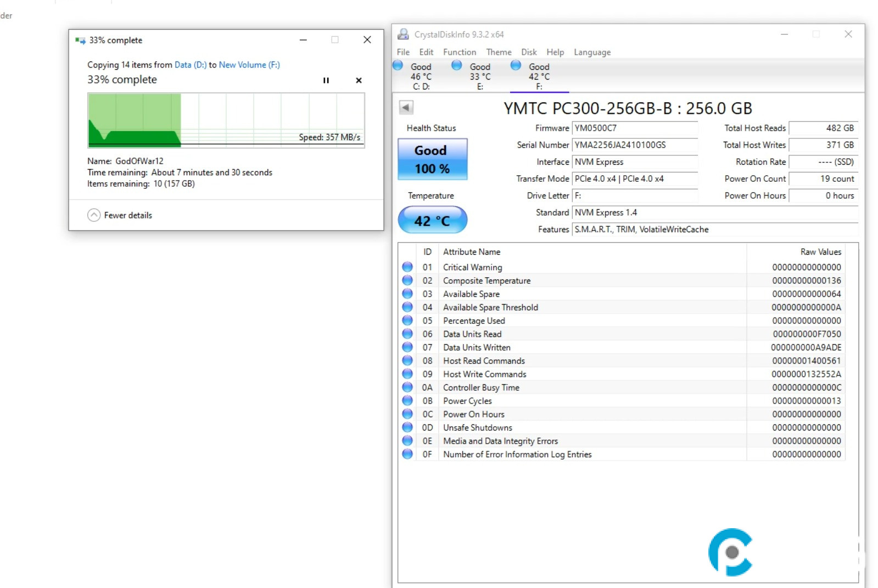Click the status icon for Power Cycles
878x588 pixels.
407,400
